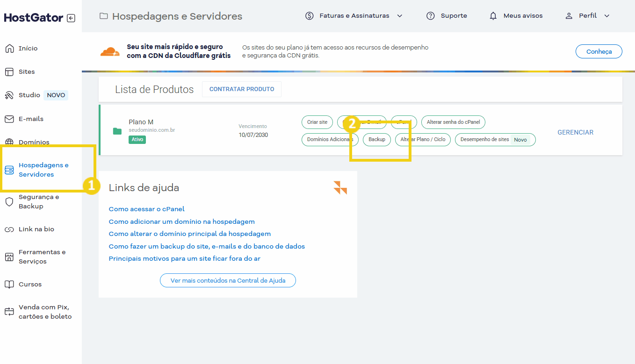635x364 pixels.
Task: Click the Domínios globe icon
Action: pos(9,142)
